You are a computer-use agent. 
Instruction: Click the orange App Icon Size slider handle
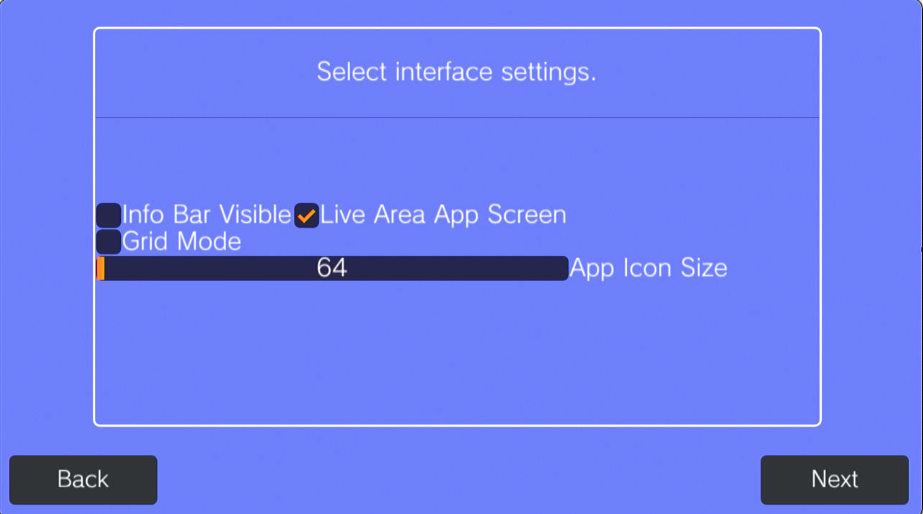[101, 268]
